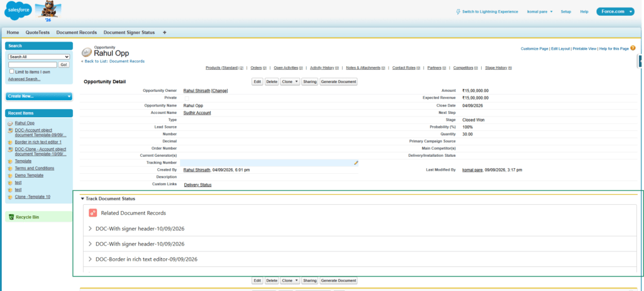
Task: Click the Edit Layout link
Action: pos(560,48)
